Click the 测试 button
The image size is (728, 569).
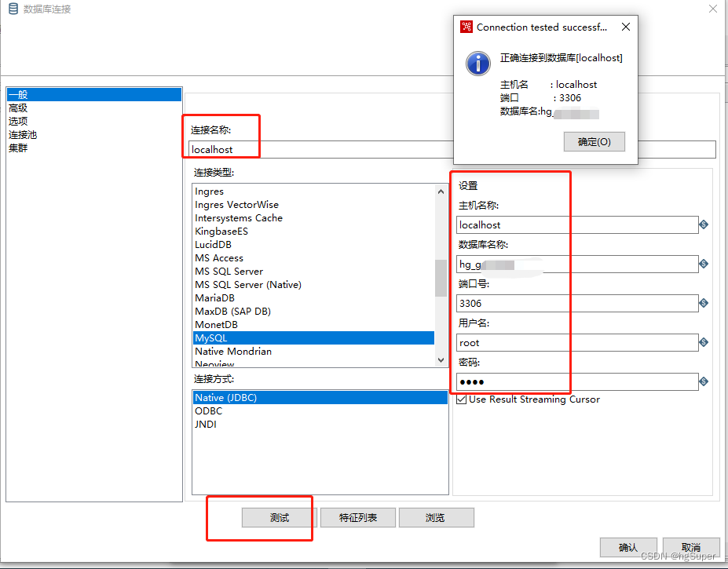coord(279,517)
